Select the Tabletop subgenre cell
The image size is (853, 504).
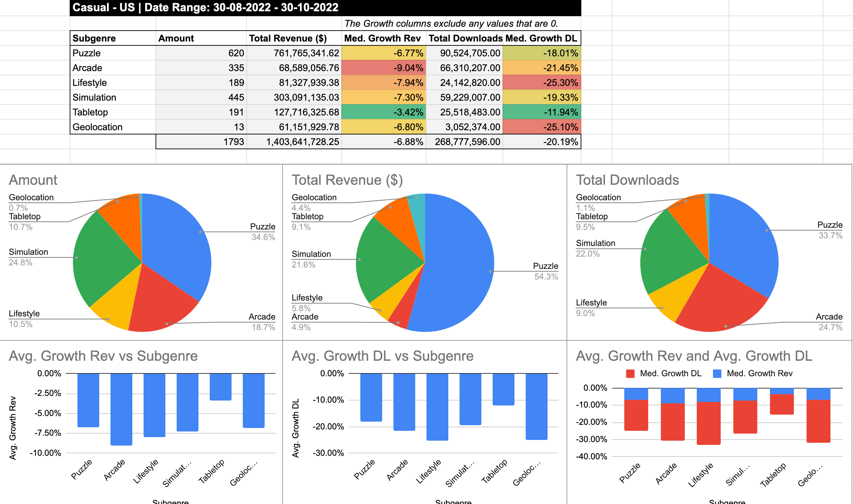[x=113, y=112]
